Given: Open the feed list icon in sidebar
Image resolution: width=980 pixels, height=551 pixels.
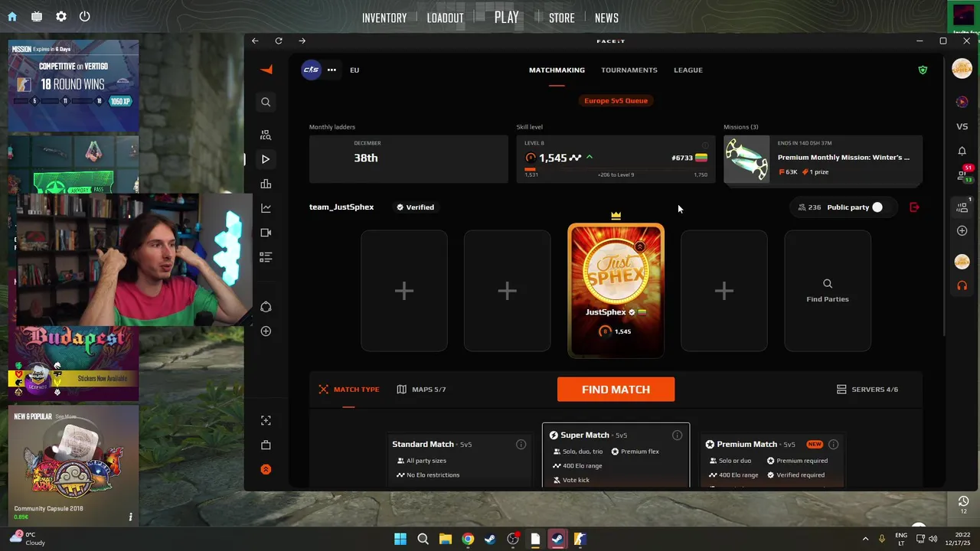Looking at the screenshot, I should 266,257.
